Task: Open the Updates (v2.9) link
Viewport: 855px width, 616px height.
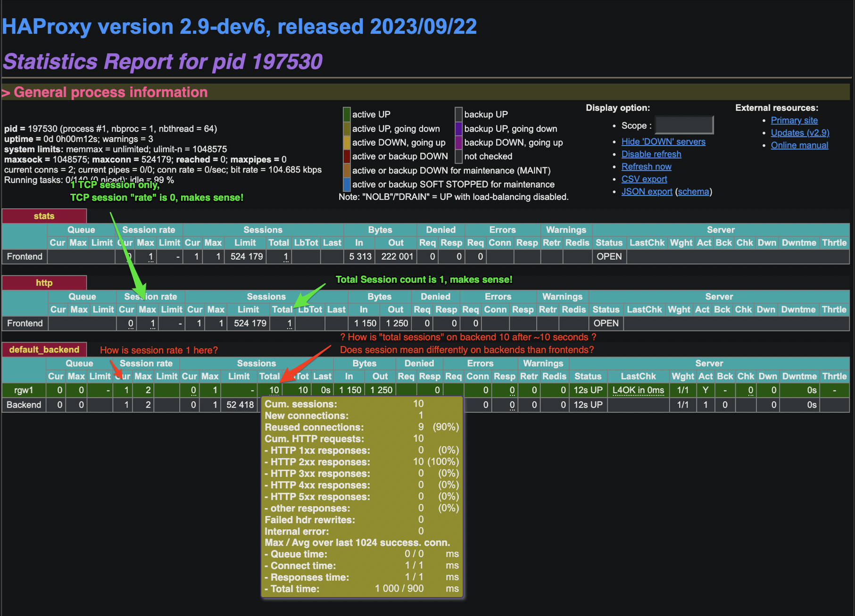Action: tap(800, 133)
